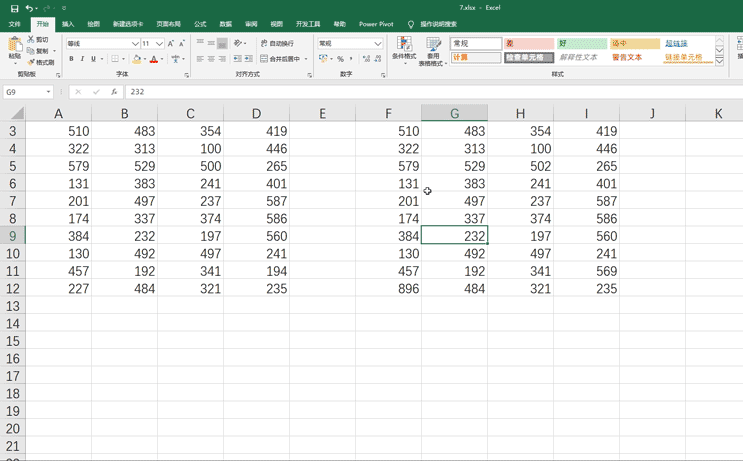Open 条件格式 conditional formatting

coord(404,49)
